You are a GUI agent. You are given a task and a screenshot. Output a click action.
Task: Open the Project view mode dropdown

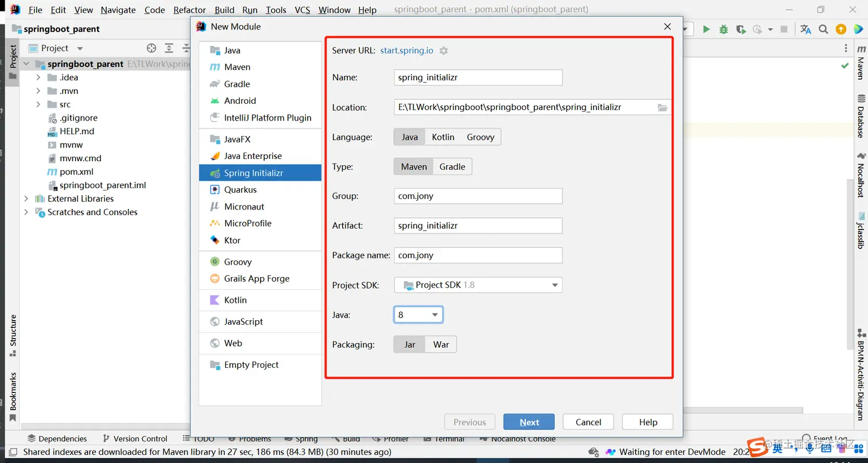coord(80,48)
